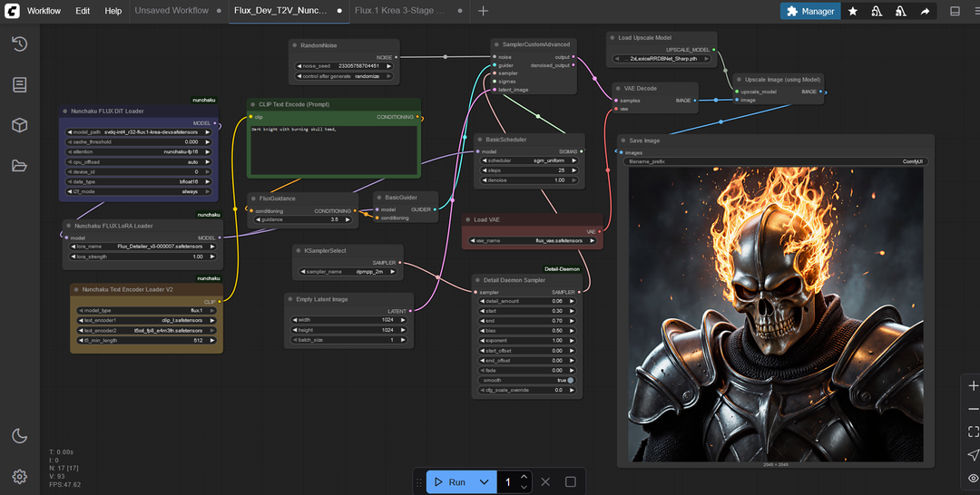Click the cache_threshold value widget
Image resolution: width=980 pixels, height=495 pixels.
(139, 141)
